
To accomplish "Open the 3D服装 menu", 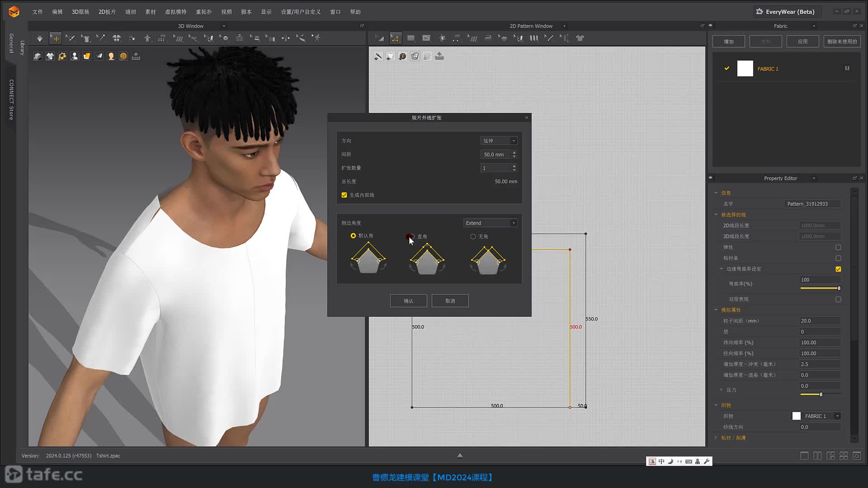I will click(x=80, y=12).
